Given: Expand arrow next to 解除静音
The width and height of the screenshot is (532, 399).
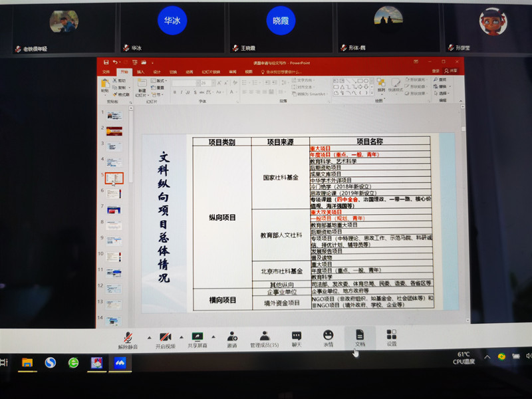Looking at the screenshot, I should pyautogui.click(x=149, y=337).
